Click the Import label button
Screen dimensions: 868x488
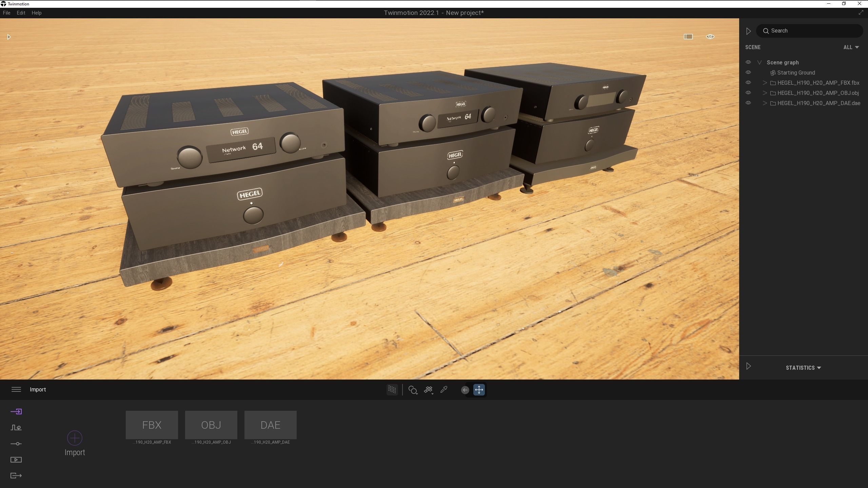[75, 452]
